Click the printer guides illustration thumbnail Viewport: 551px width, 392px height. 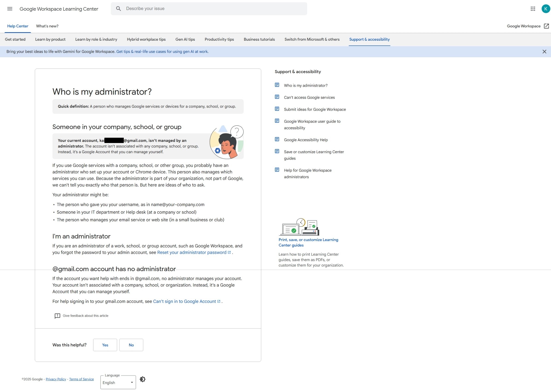tap(299, 227)
